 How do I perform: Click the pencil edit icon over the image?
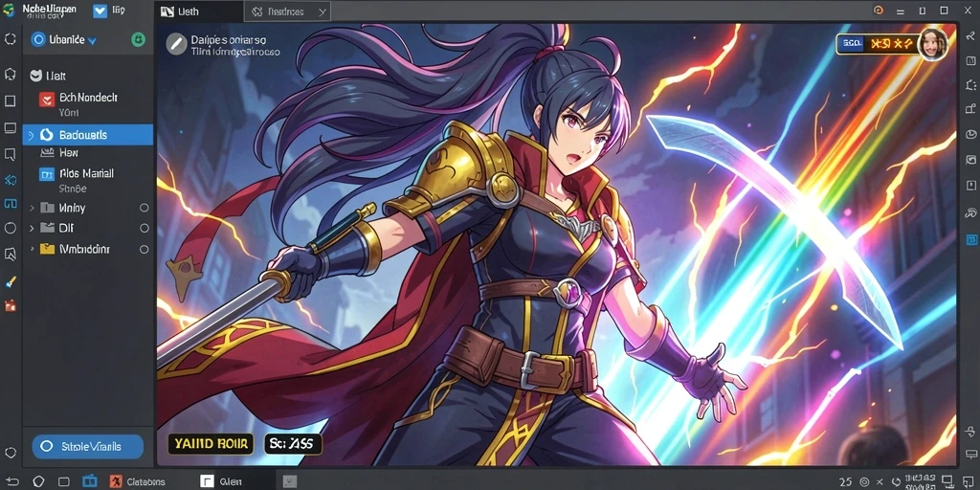177,44
